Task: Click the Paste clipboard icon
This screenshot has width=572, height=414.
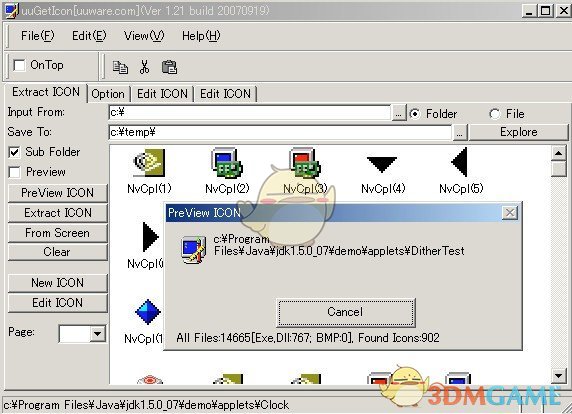Action: point(169,67)
